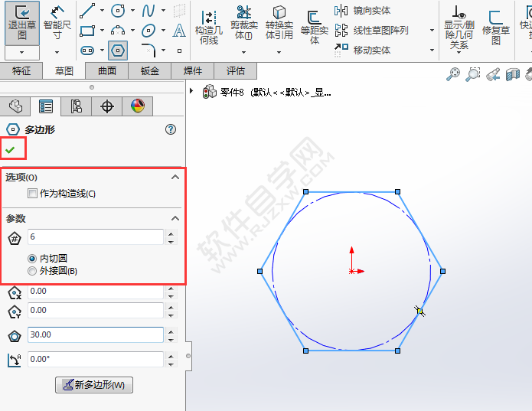Open the Line tool dropdown arrow

(x=102, y=11)
